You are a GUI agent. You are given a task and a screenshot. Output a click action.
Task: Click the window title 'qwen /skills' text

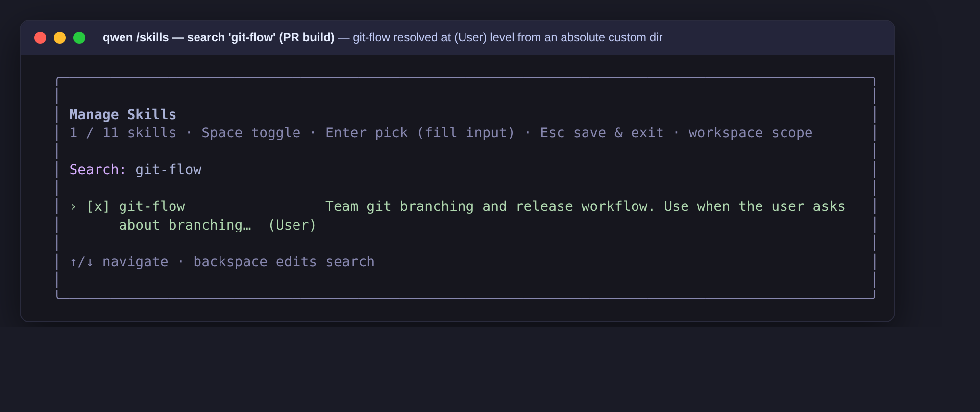click(136, 38)
